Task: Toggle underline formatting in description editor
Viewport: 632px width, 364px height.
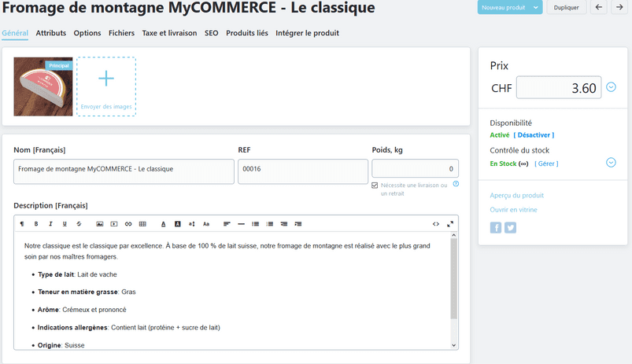Action: click(65, 224)
